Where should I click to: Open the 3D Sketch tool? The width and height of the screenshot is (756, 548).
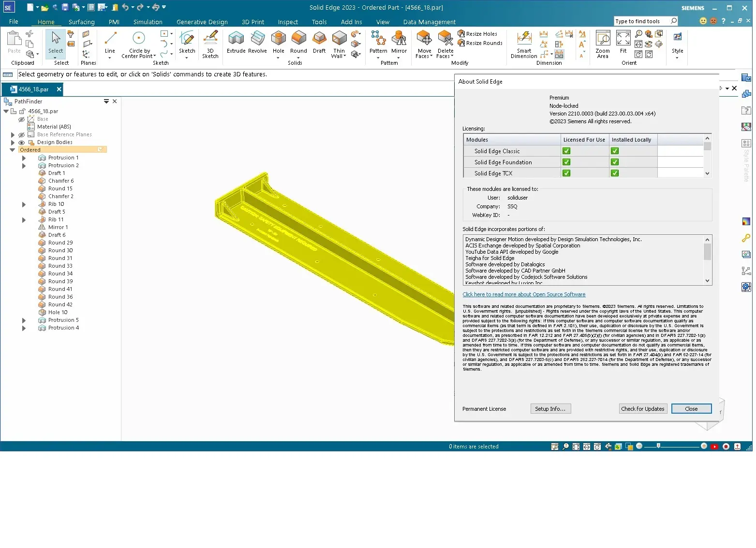tap(210, 44)
